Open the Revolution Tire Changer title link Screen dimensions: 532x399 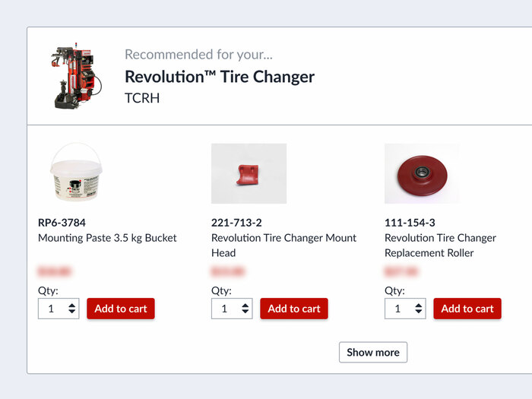(x=219, y=77)
